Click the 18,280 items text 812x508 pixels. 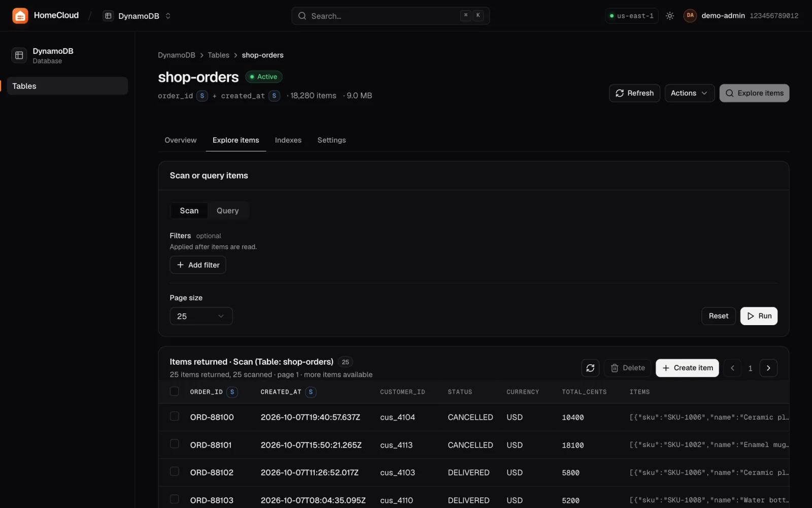click(313, 96)
